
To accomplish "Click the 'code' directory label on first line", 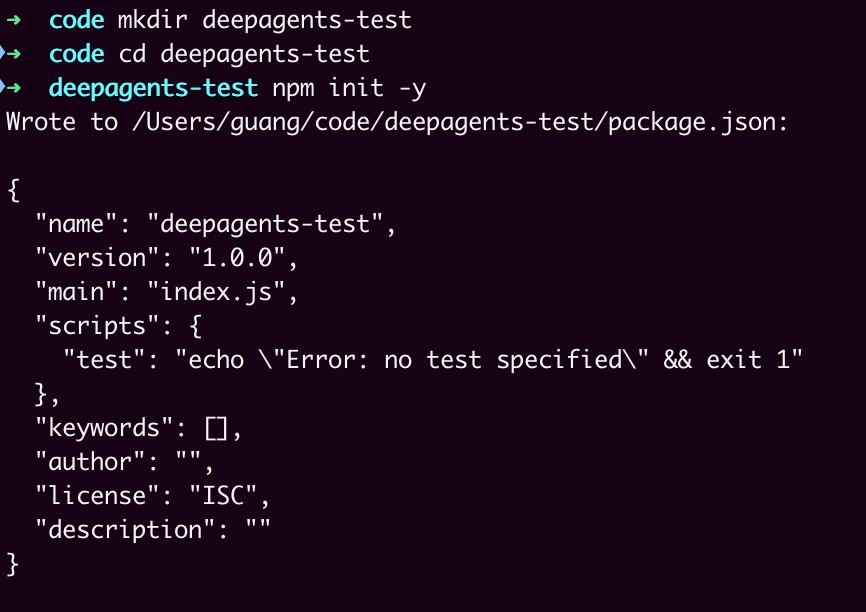I will point(76,20).
